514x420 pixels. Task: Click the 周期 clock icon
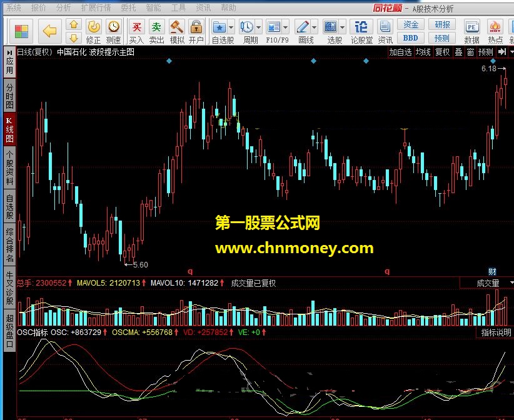[x=246, y=27]
